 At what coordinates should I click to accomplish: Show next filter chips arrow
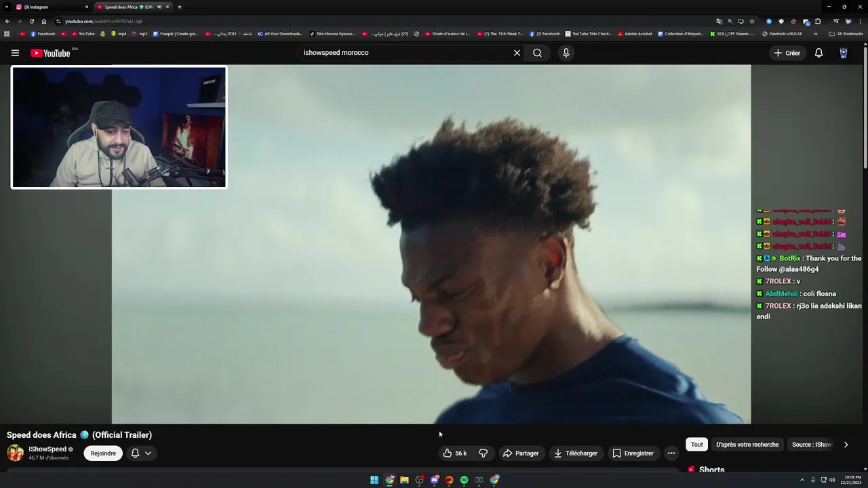(x=846, y=445)
